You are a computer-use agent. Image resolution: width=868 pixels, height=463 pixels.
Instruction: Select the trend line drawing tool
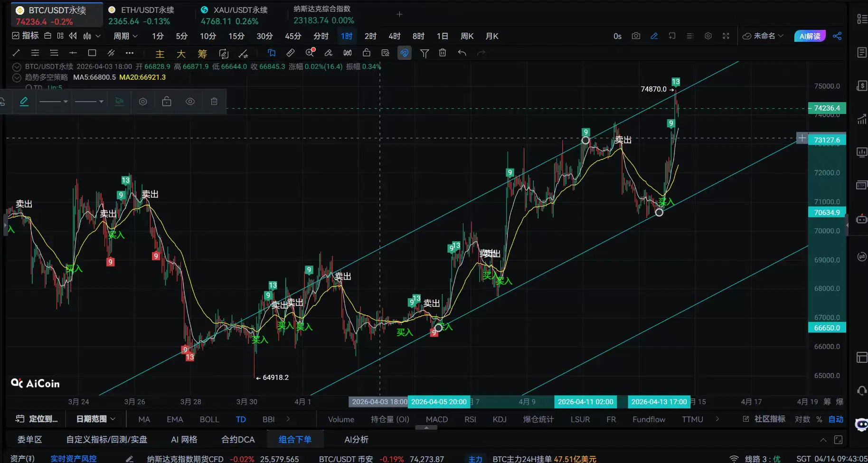(x=16, y=53)
